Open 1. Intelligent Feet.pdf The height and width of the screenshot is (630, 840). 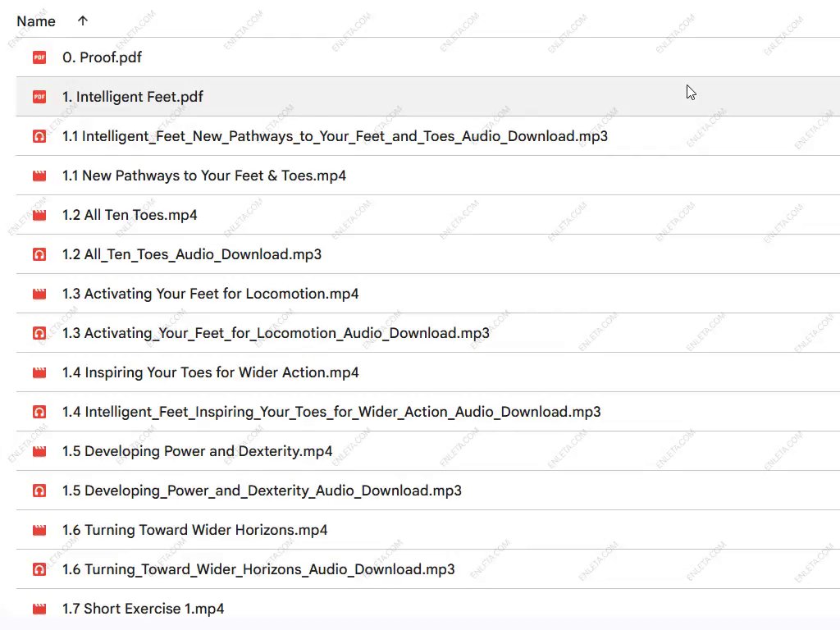click(x=133, y=97)
